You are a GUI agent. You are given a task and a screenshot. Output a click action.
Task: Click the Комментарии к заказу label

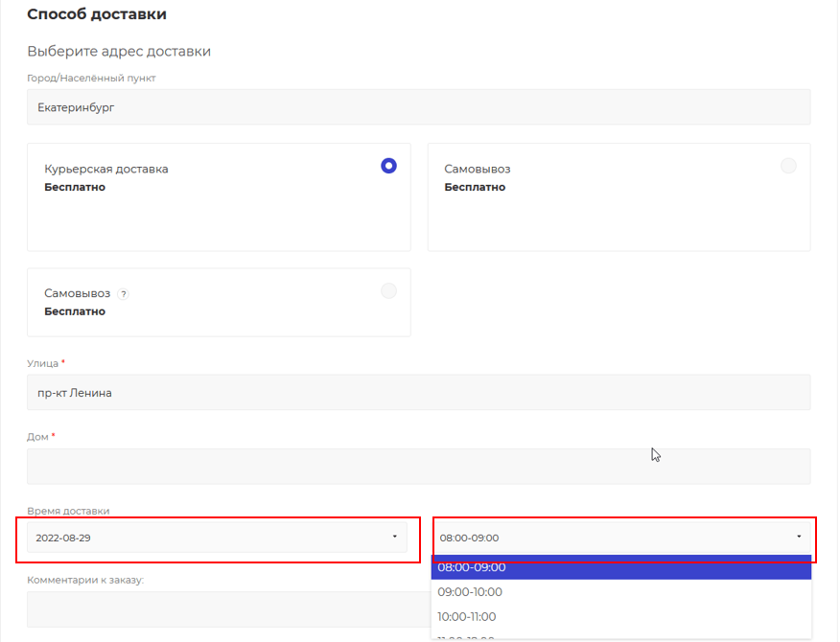pyautogui.click(x=85, y=580)
